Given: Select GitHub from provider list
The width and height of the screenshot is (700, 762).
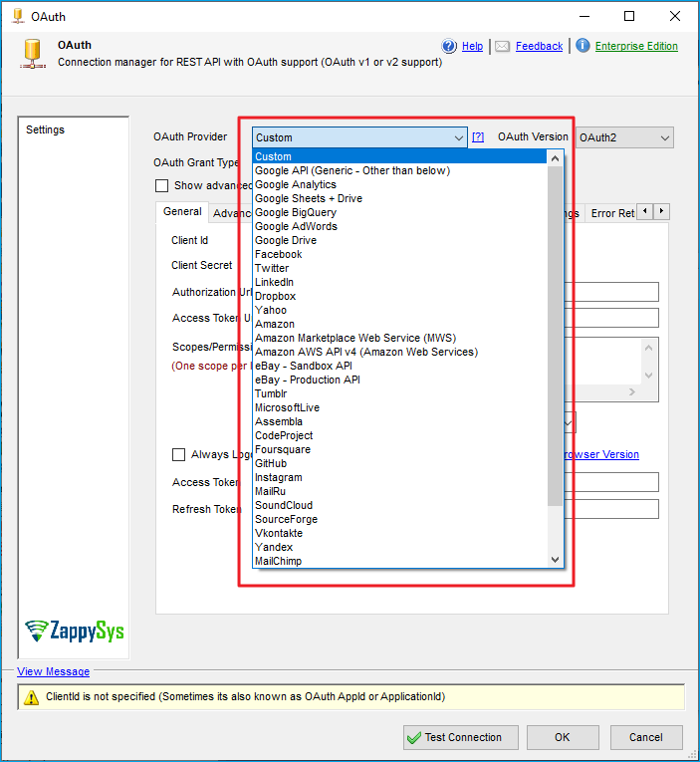Looking at the screenshot, I should 400,463.
